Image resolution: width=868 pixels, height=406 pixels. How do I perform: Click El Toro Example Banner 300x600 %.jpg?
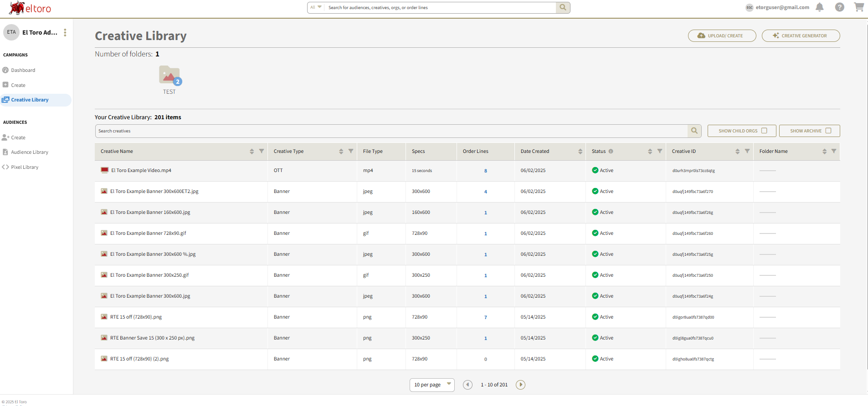pos(153,254)
